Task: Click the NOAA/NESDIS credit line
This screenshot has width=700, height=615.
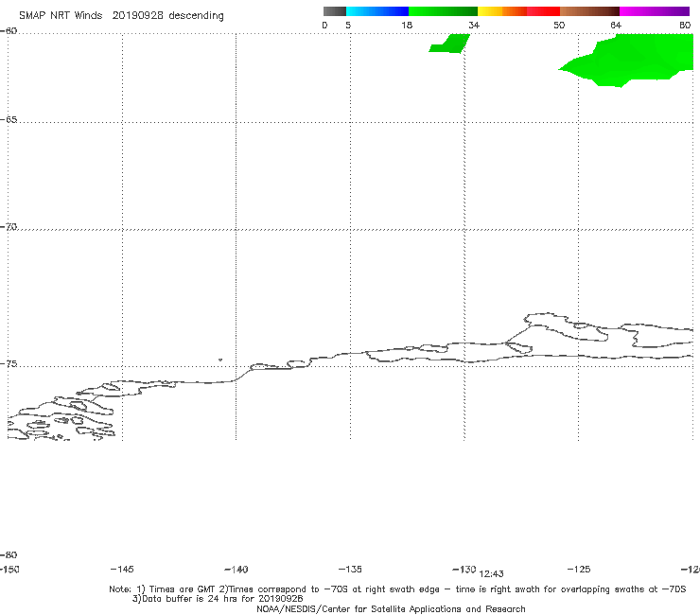Action: (x=391, y=608)
